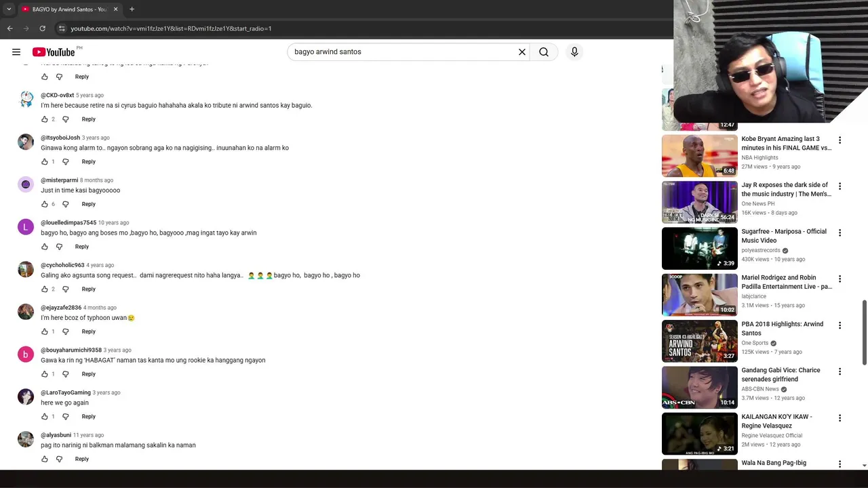This screenshot has width=868, height=488.
Task: Open browser tab search dropdown arrow
Action: pyautogui.click(x=9, y=9)
